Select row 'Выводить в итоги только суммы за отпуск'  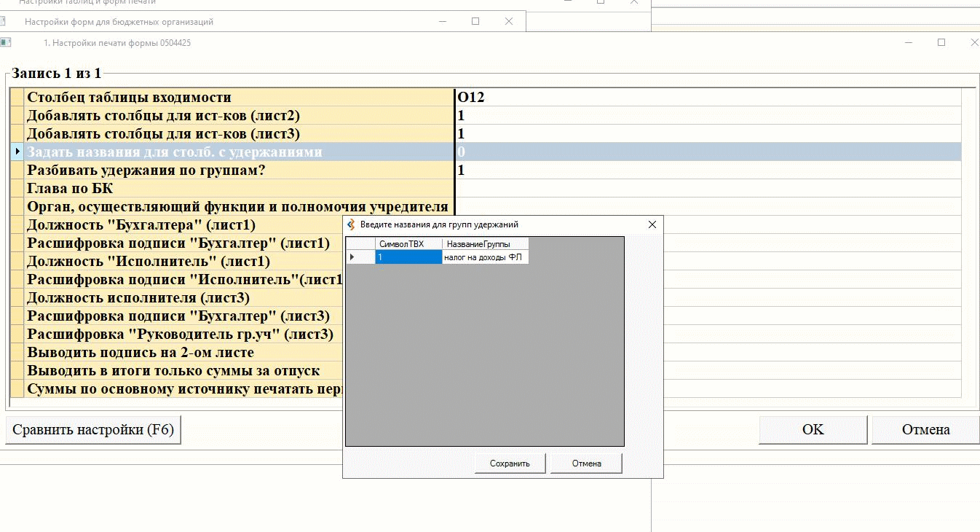point(183,371)
